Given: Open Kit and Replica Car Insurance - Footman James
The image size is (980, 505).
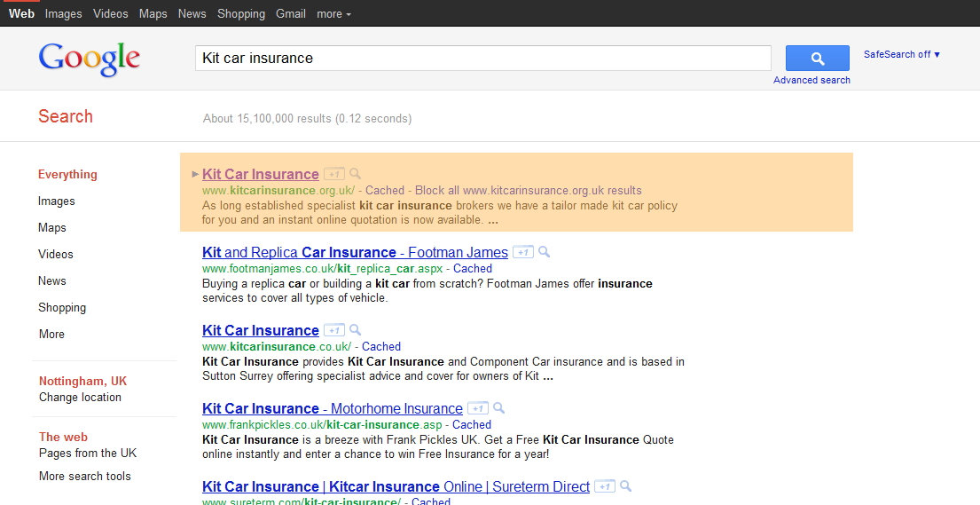Looking at the screenshot, I should click(x=355, y=252).
